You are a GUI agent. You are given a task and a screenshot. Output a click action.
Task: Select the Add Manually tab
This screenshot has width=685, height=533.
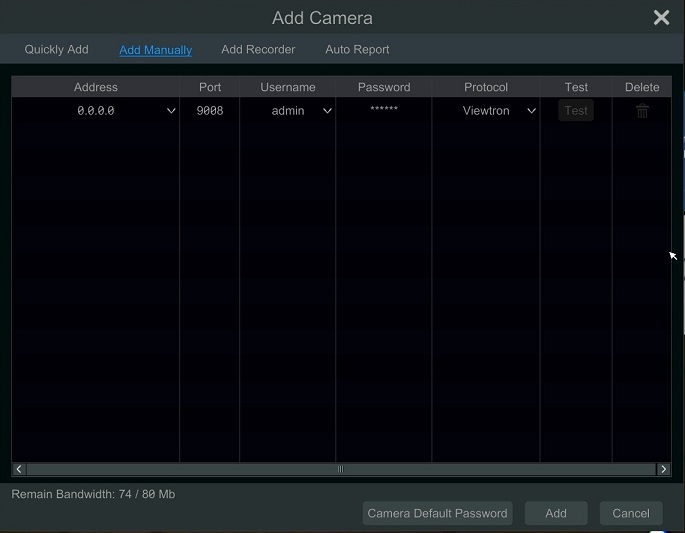[x=156, y=50]
